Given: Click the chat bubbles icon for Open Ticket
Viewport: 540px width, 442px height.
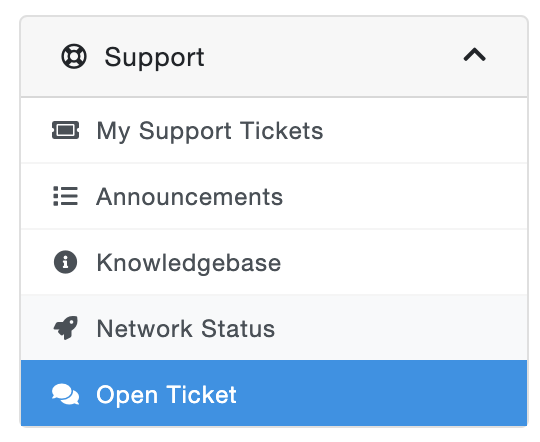Looking at the screenshot, I should click(65, 394).
